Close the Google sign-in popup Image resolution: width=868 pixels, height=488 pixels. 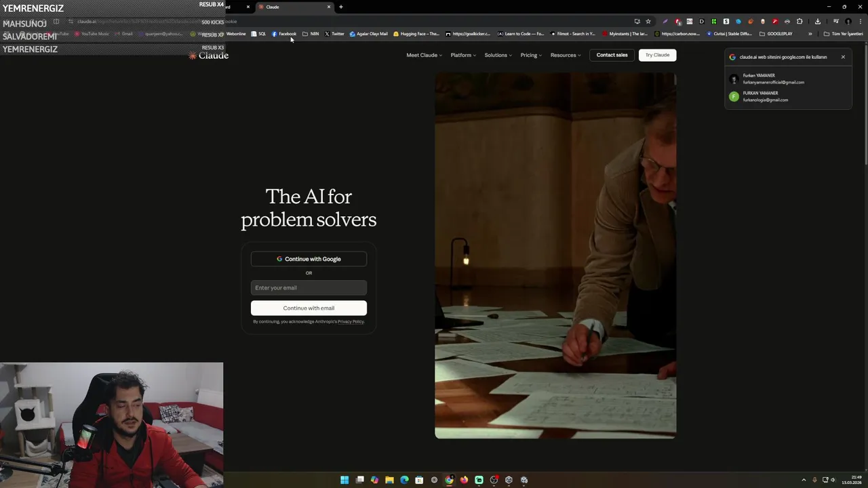[x=843, y=57]
